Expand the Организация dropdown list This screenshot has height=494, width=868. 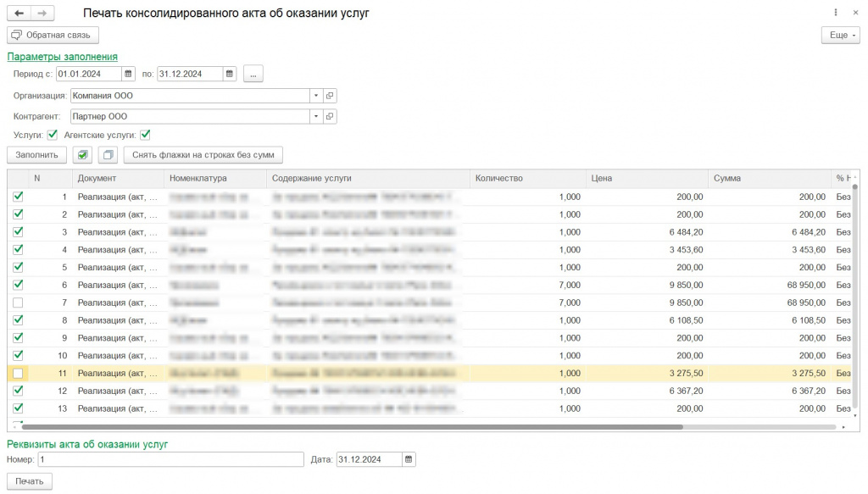click(x=315, y=96)
